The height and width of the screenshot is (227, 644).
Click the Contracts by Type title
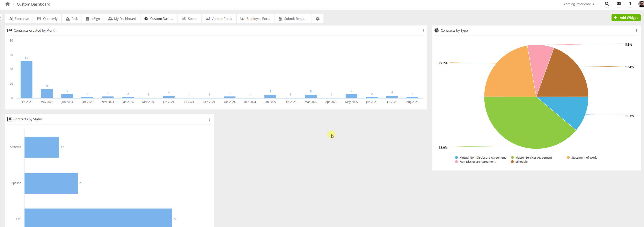click(x=454, y=30)
